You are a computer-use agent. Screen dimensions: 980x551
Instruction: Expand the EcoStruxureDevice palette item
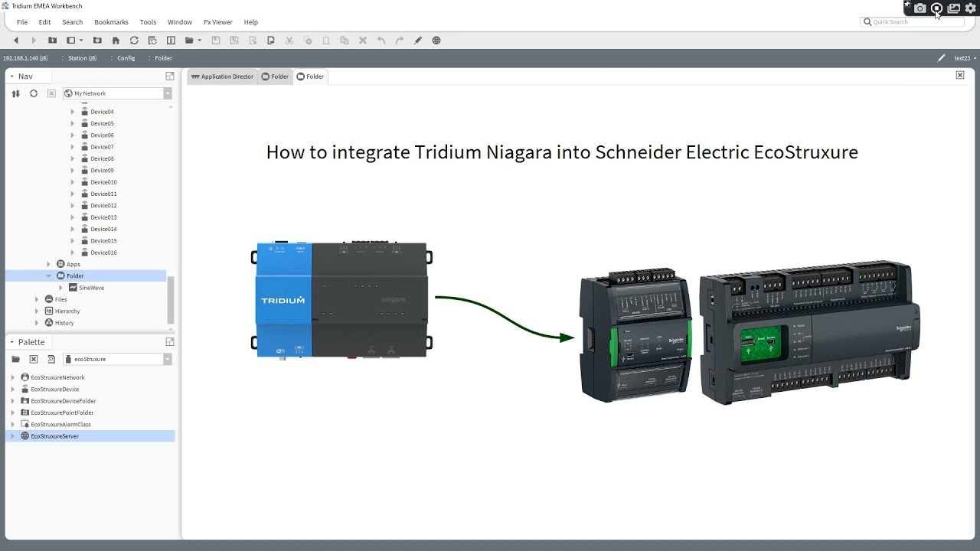[x=13, y=390]
